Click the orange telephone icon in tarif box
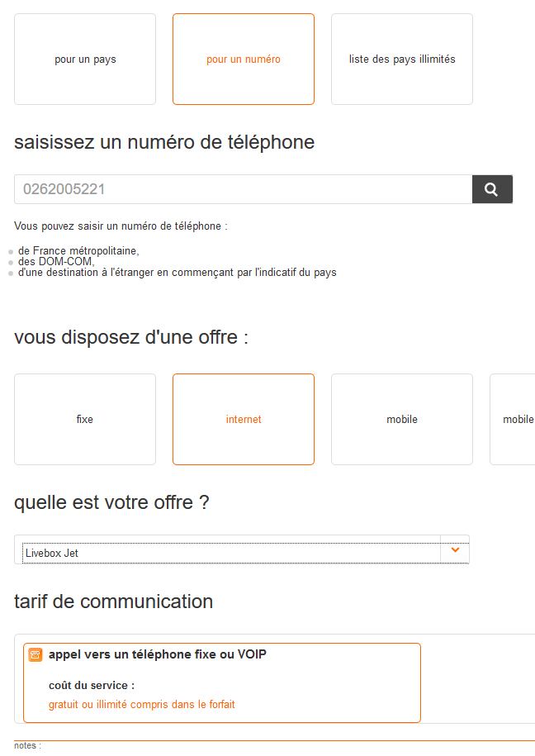This screenshot has height=756, width=535. pos(36,655)
